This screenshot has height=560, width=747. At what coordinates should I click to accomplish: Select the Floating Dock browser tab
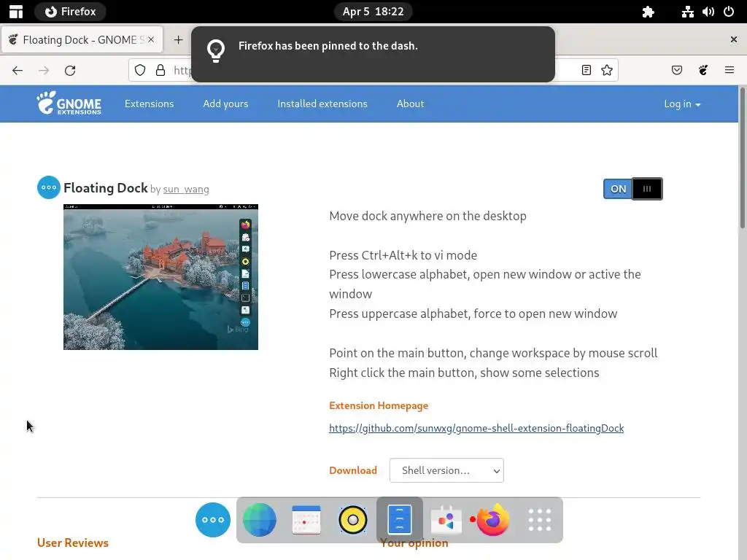tap(82, 39)
